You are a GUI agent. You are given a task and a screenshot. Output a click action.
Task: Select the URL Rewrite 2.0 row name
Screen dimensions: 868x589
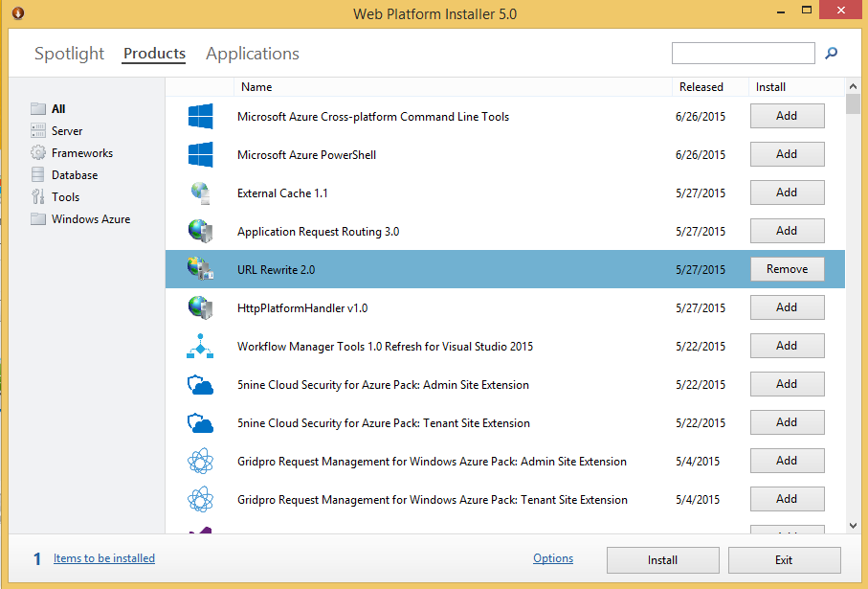tap(277, 270)
